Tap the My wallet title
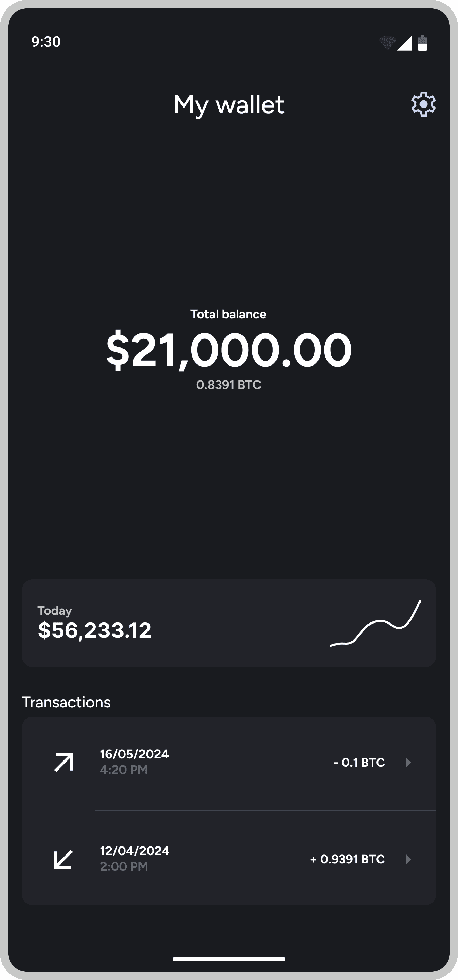 coord(229,105)
